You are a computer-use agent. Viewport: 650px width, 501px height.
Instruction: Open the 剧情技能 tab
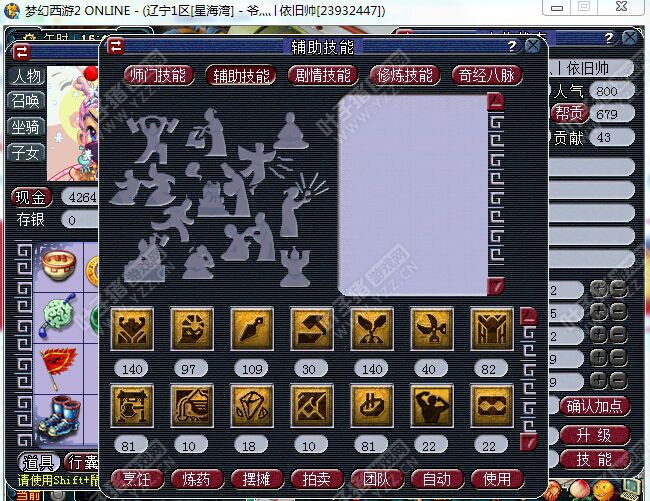(323, 76)
